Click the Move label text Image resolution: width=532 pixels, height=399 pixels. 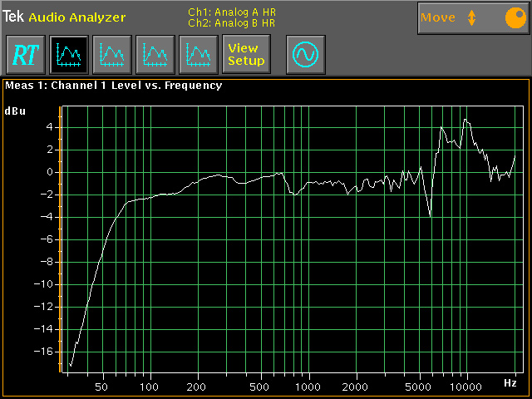click(438, 17)
